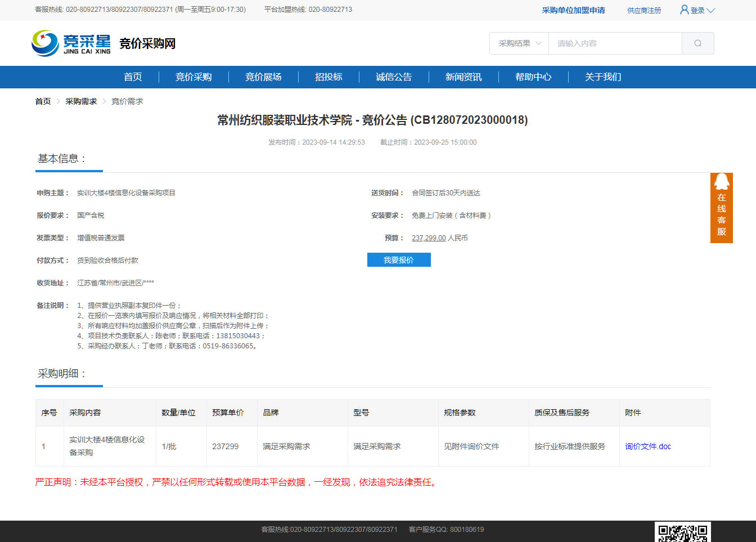Image resolution: width=756 pixels, height=542 pixels.
Task: Click the search keyword input field
Action: click(x=615, y=43)
